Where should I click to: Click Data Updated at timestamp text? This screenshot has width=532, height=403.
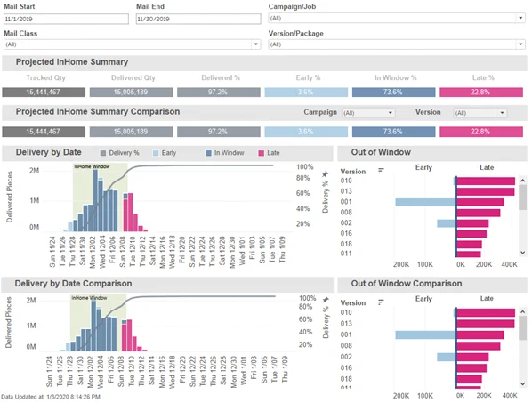tap(51, 397)
